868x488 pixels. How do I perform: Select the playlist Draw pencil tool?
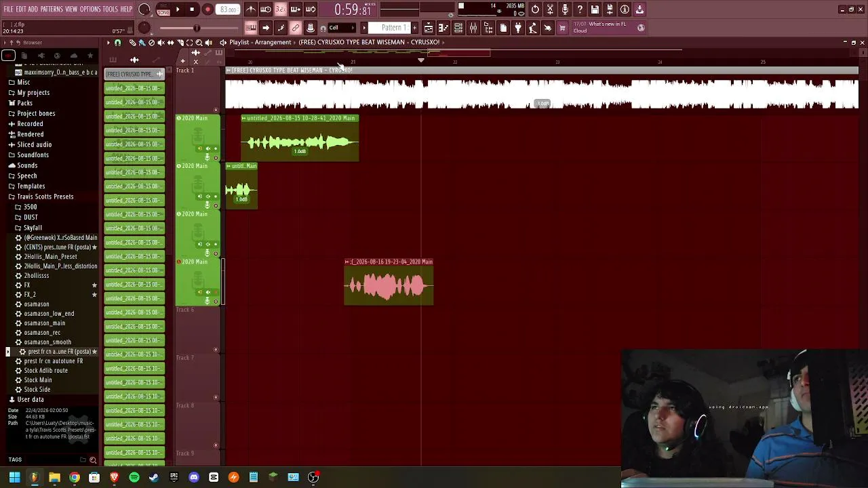click(x=132, y=43)
